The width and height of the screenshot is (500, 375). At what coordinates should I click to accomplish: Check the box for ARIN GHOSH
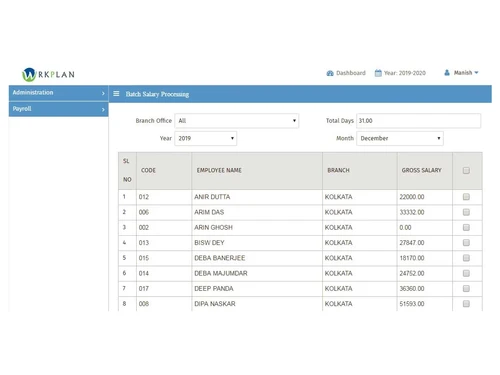coord(466,227)
